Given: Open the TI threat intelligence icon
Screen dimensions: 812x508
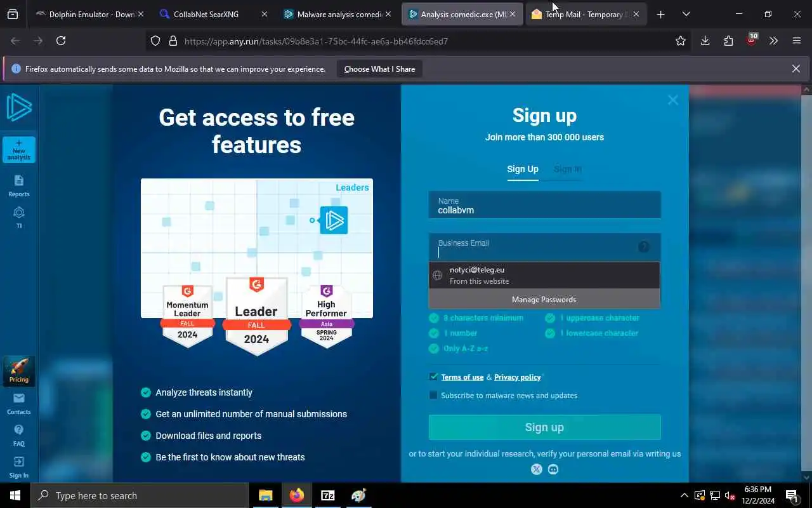Looking at the screenshot, I should [19, 217].
